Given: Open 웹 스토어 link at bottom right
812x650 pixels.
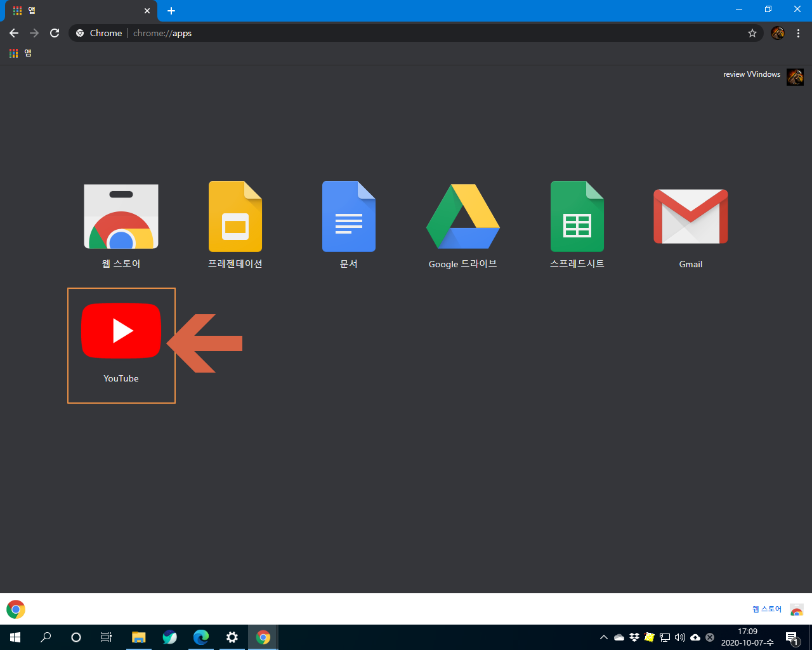Looking at the screenshot, I should tap(767, 609).
